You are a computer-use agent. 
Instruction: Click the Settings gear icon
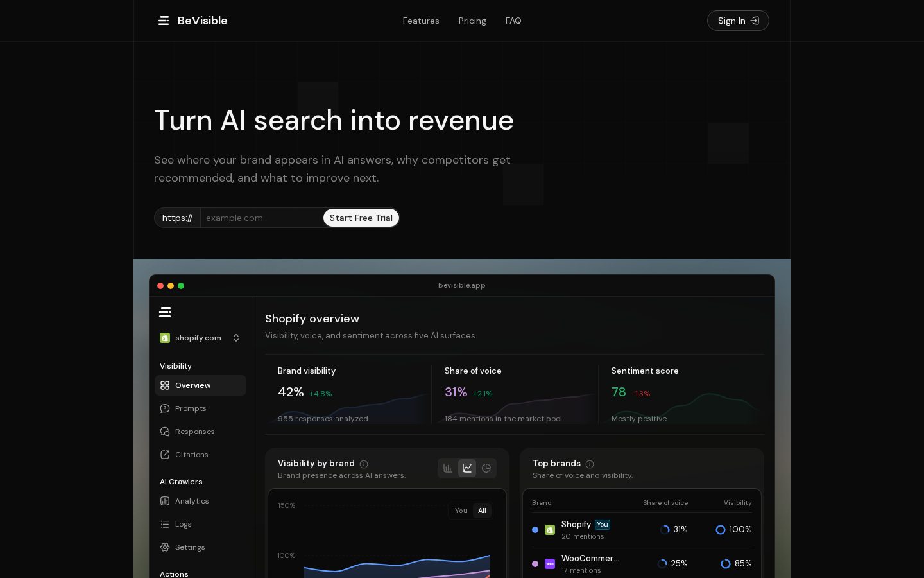(x=165, y=547)
